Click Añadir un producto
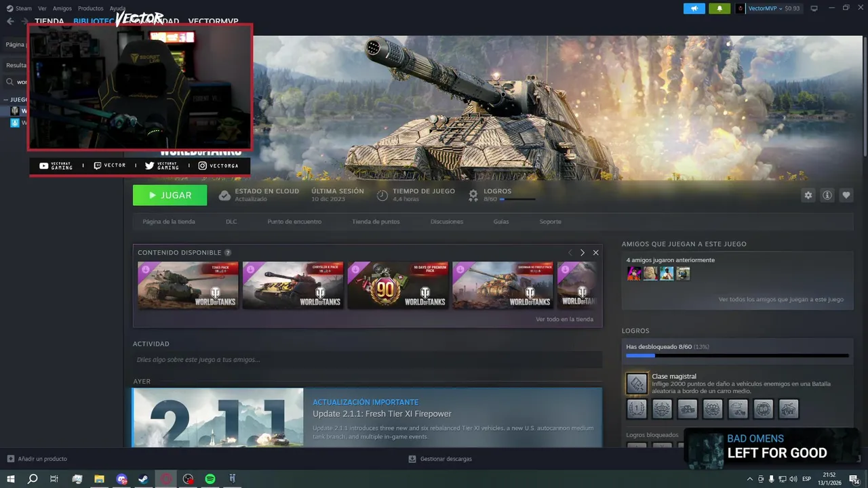The height and width of the screenshot is (488, 868). click(37, 459)
